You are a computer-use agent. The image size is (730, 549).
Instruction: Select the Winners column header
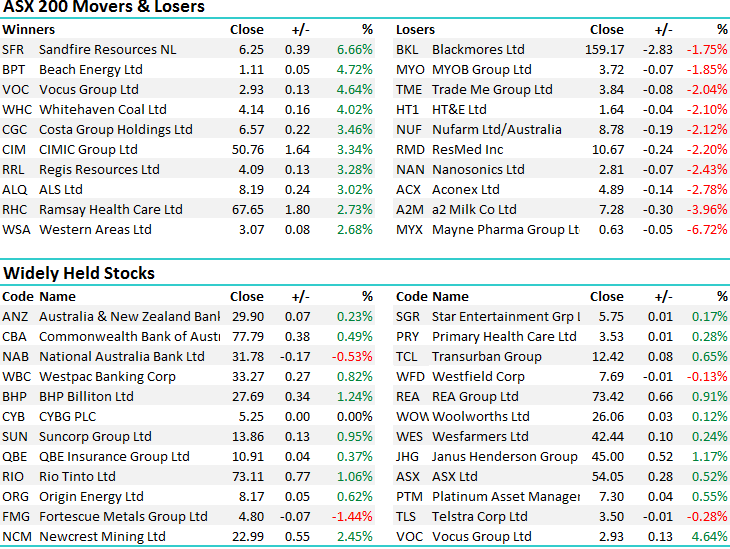[x=29, y=30]
